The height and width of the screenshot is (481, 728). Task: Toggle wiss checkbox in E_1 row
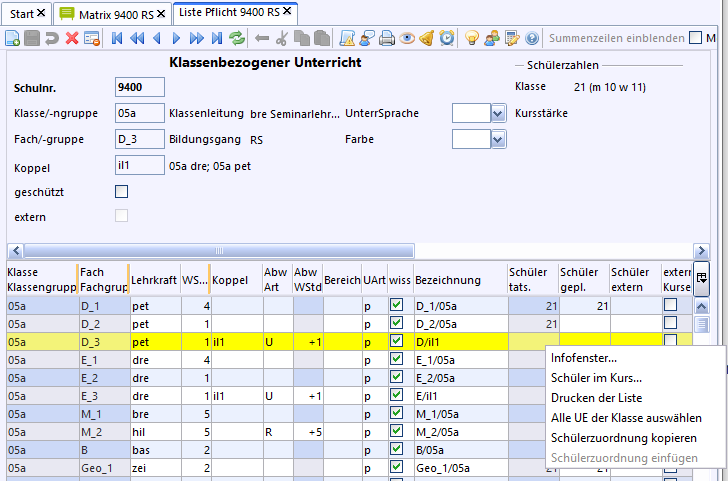click(396, 359)
